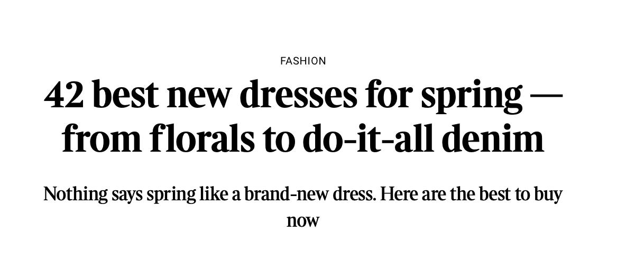Click the word 'florals' in the headline

click(x=202, y=138)
